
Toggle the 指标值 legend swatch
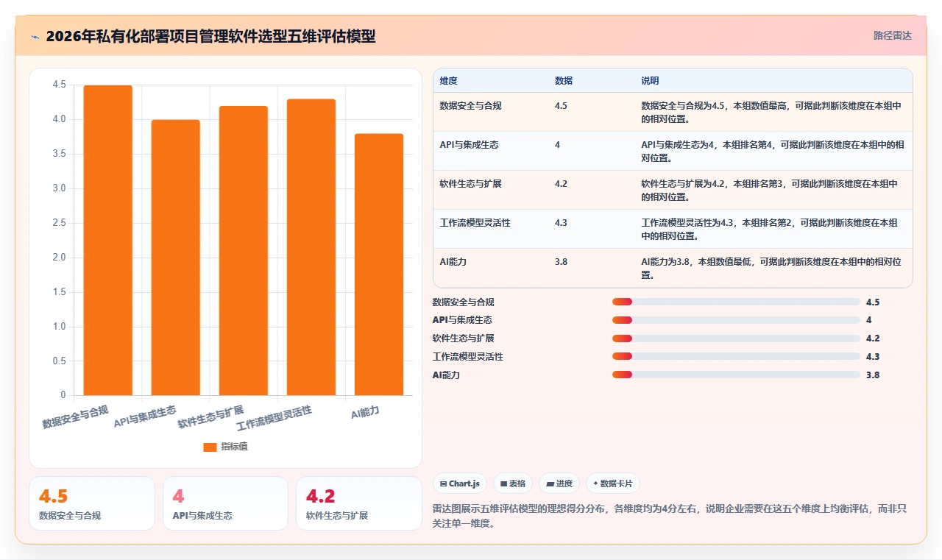tap(210, 447)
